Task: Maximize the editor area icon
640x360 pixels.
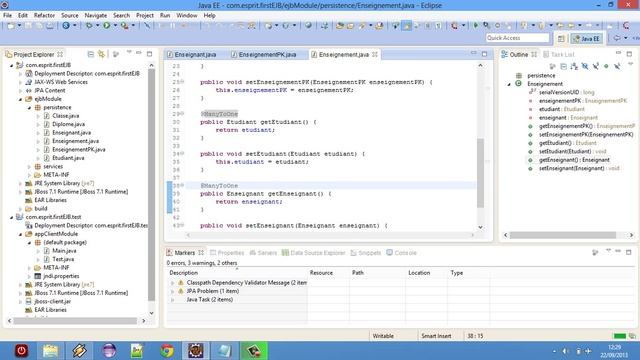Action: (x=484, y=54)
